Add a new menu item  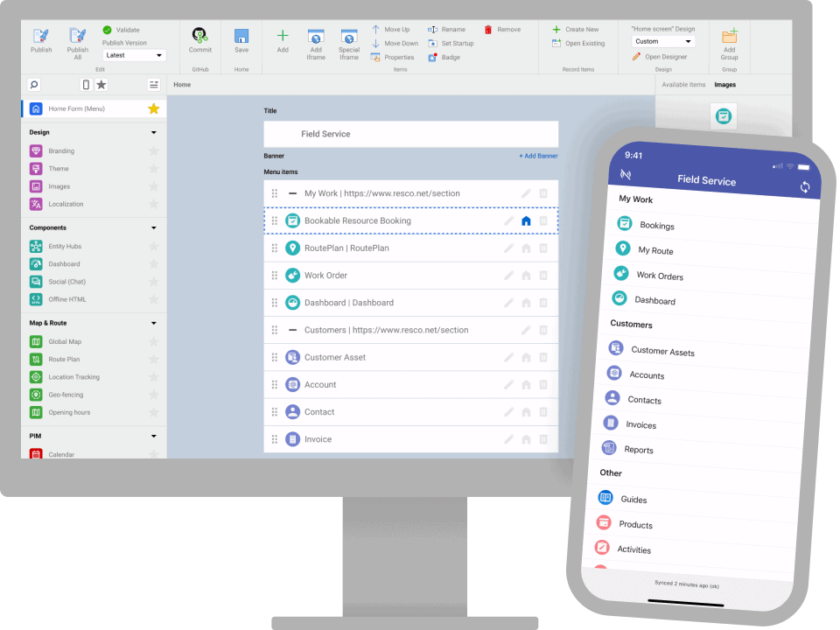[283, 41]
